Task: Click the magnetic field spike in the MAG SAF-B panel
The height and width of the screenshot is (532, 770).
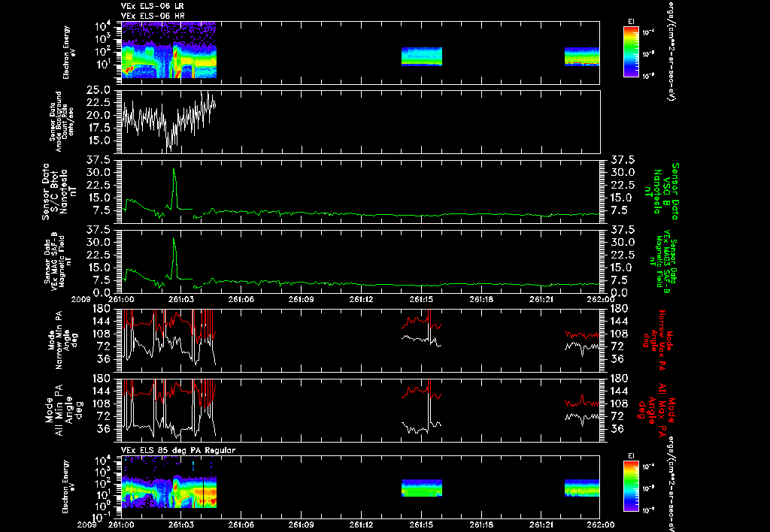Action: pyautogui.click(x=174, y=258)
